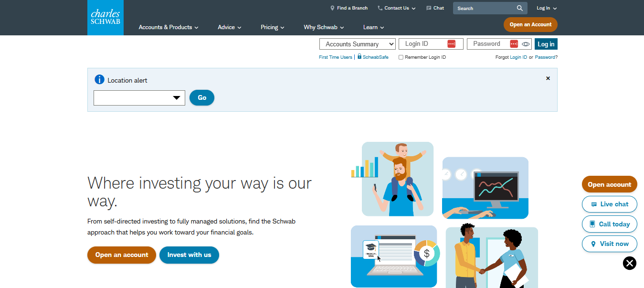Click the Visit now location pin icon

pyautogui.click(x=593, y=244)
